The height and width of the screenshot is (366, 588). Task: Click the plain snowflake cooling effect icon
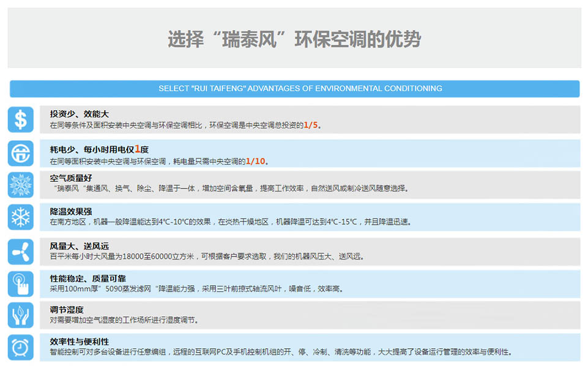[x=21, y=217]
